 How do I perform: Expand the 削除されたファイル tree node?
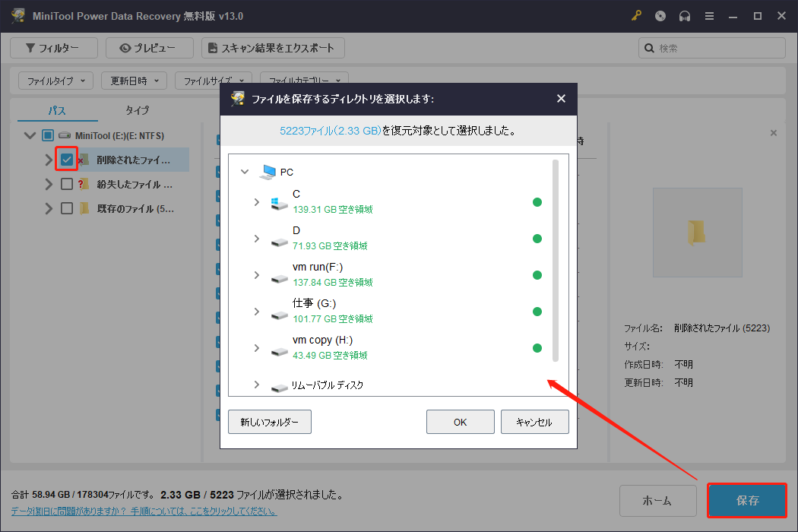pos(49,160)
